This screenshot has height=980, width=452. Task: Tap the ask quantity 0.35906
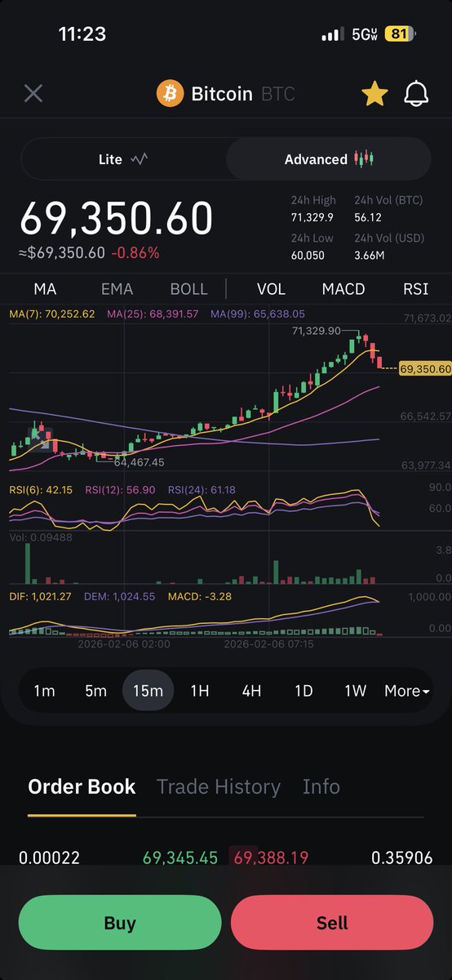pyautogui.click(x=401, y=857)
